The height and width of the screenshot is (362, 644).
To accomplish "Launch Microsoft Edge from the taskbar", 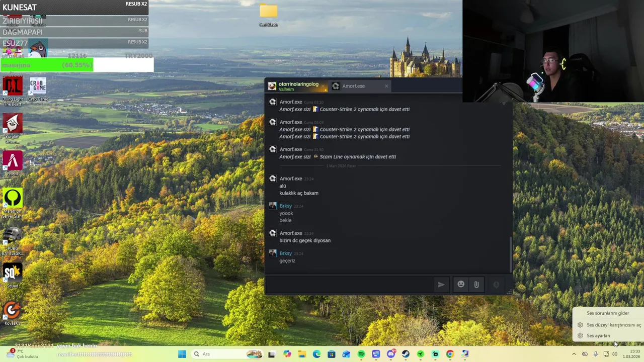I will pos(316,354).
